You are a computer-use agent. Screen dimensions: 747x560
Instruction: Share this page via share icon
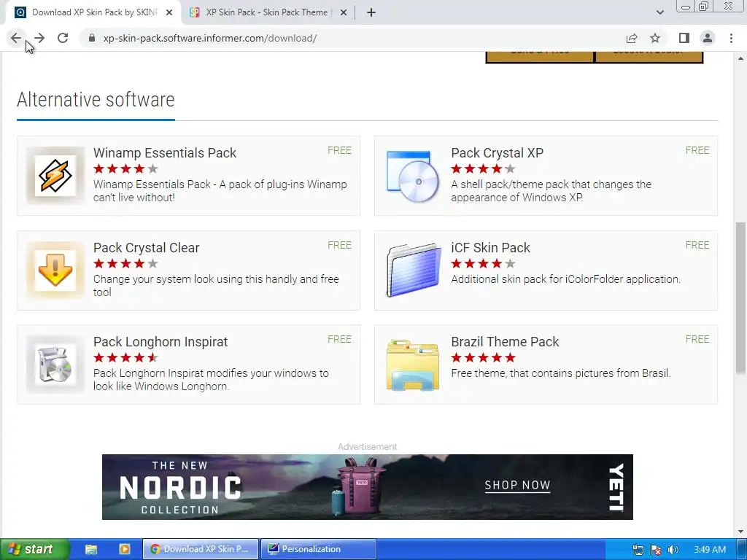tap(632, 38)
